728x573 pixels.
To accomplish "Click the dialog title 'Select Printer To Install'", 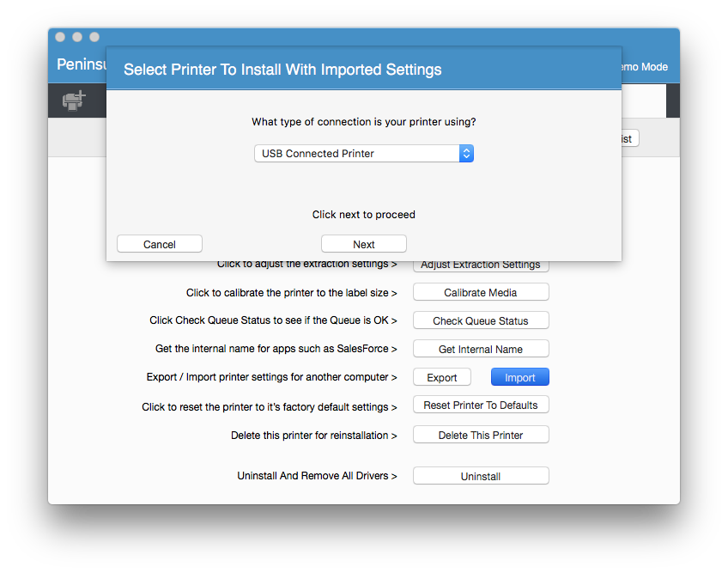I will (x=282, y=70).
